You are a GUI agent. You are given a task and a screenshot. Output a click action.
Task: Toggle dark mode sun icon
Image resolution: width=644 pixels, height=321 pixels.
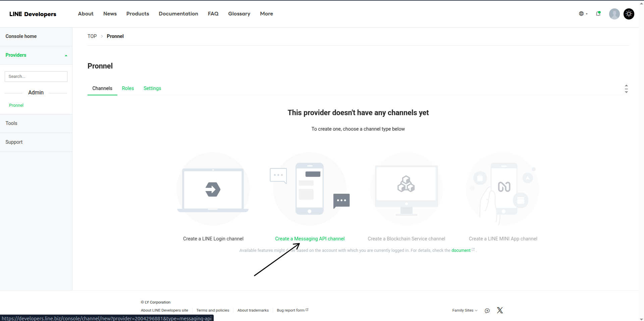pos(629,14)
